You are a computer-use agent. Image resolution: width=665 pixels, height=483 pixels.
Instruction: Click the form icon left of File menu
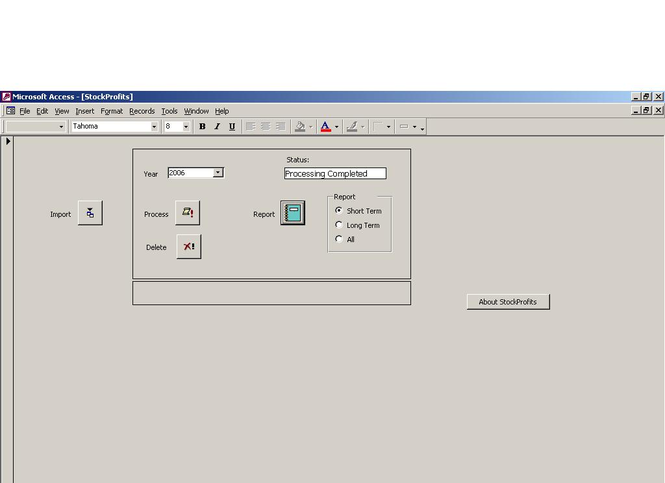[11, 111]
